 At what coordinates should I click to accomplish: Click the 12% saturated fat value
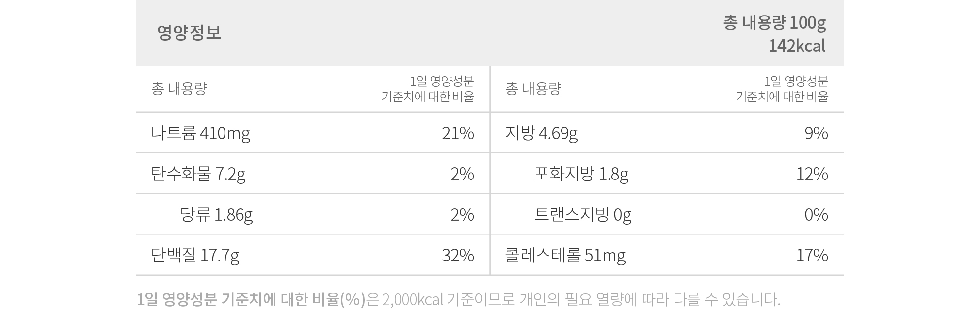point(812,174)
